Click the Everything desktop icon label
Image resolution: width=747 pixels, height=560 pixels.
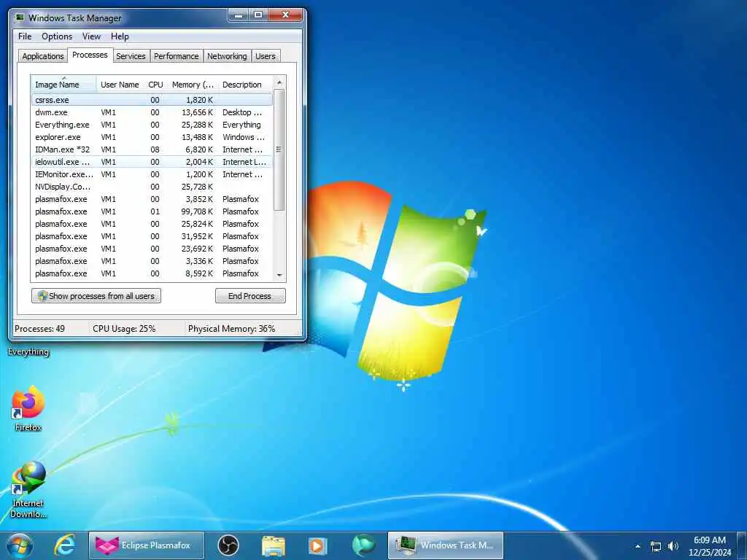coord(28,352)
